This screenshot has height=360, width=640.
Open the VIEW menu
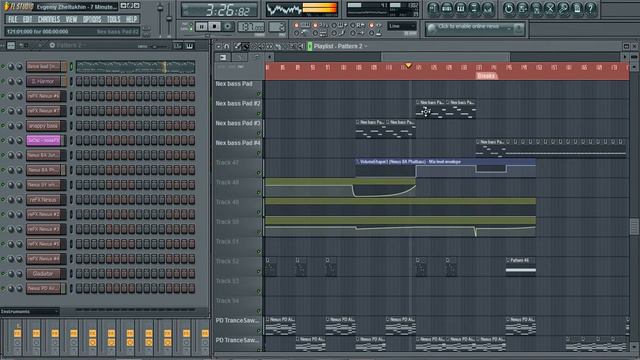[x=71, y=19]
